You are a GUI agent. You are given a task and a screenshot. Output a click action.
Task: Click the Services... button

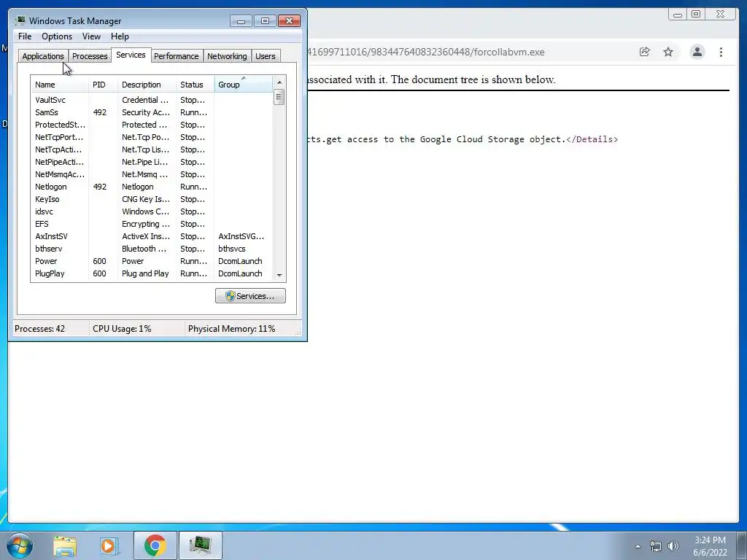click(x=250, y=296)
